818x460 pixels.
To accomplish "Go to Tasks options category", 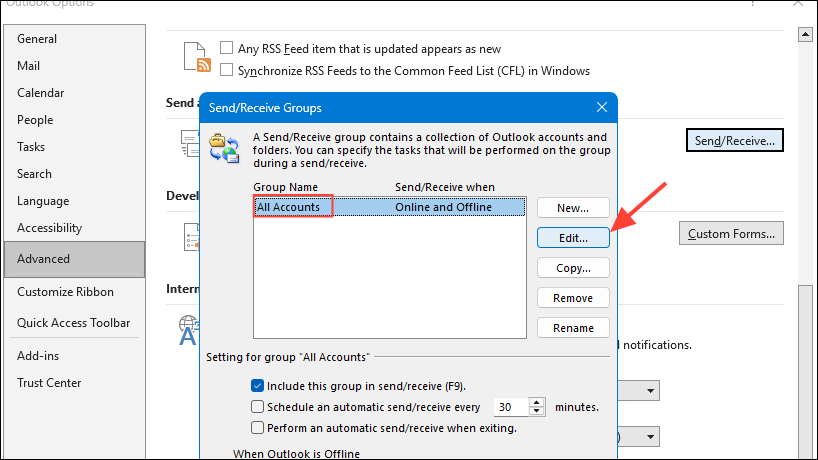I will (x=31, y=147).
